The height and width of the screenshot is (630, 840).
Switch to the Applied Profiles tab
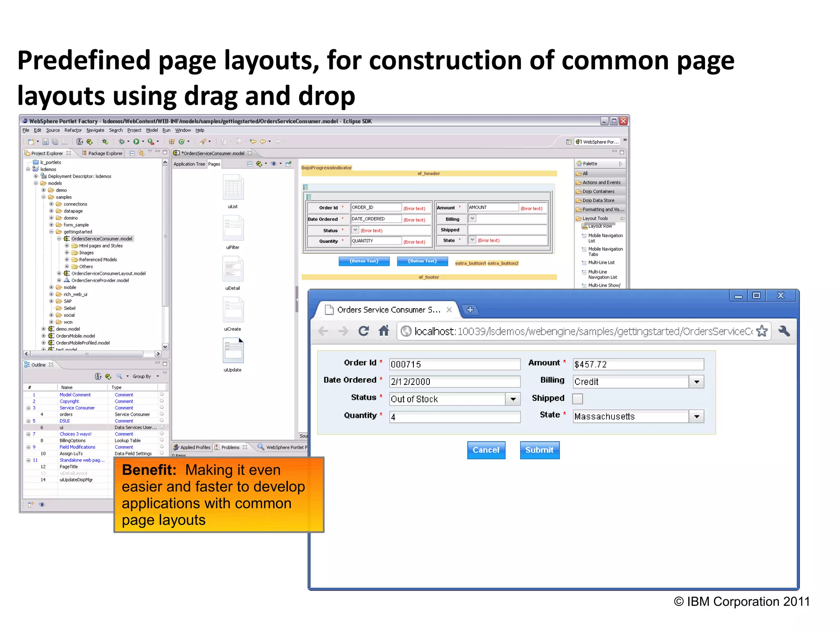click(192, 447)
